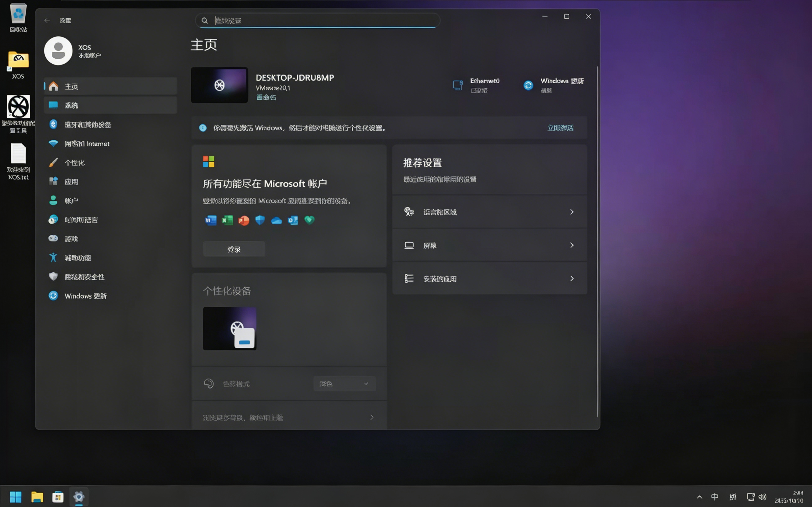Open the 主页 home page in sidebar
This screenshot has width=812, height=507.
[110, 86]
